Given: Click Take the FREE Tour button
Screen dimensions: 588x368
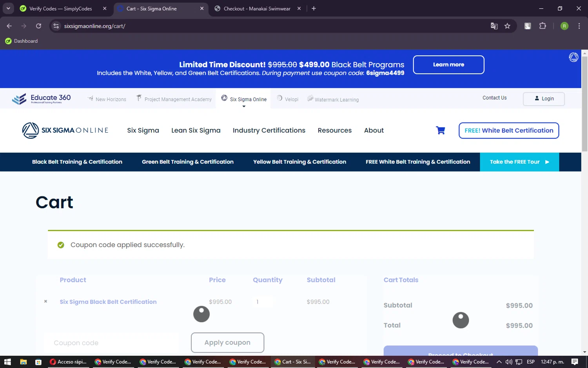Looking at the screenshot, I should (x=519, y=162).
